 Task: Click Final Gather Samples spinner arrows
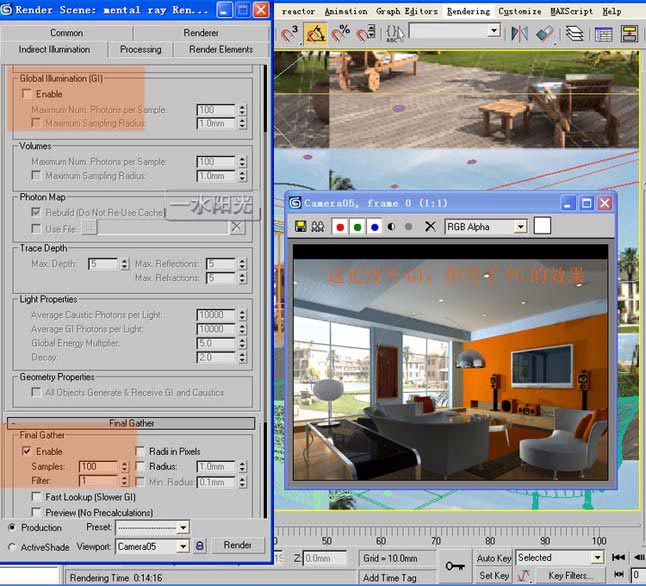(124, 466)
